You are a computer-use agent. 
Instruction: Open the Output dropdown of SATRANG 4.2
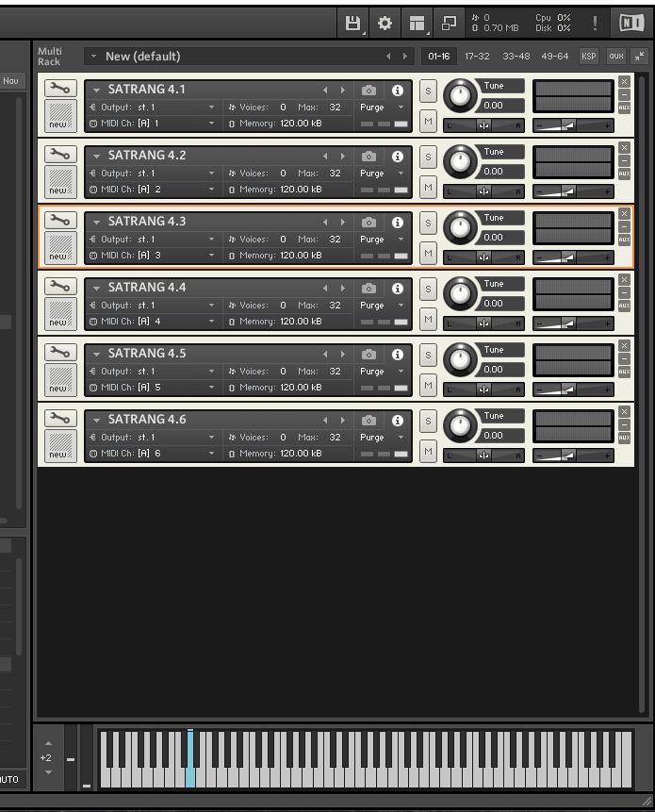(212, 173)
